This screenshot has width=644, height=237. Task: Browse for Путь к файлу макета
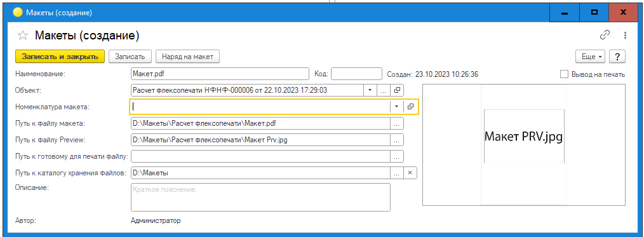point(397,123)
